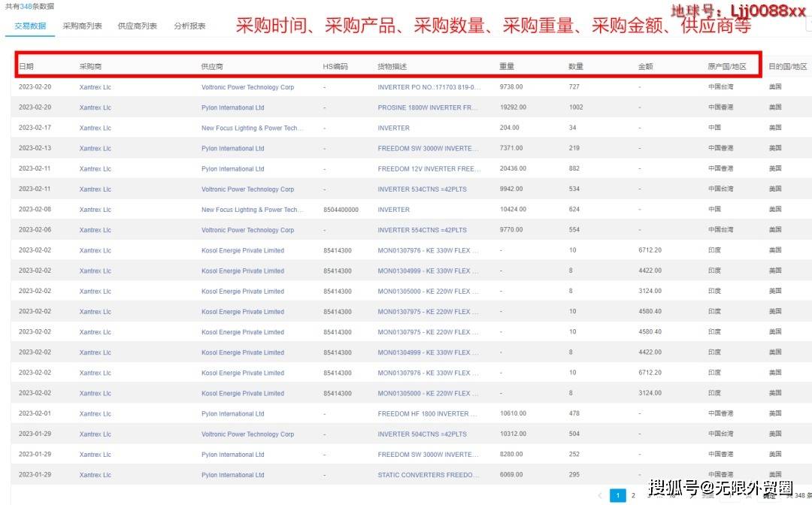Viewport: 812px width, 505px height.
Task: Open FREEDOM HF 1800 INVERTER description link
Action: pos(428,413)
